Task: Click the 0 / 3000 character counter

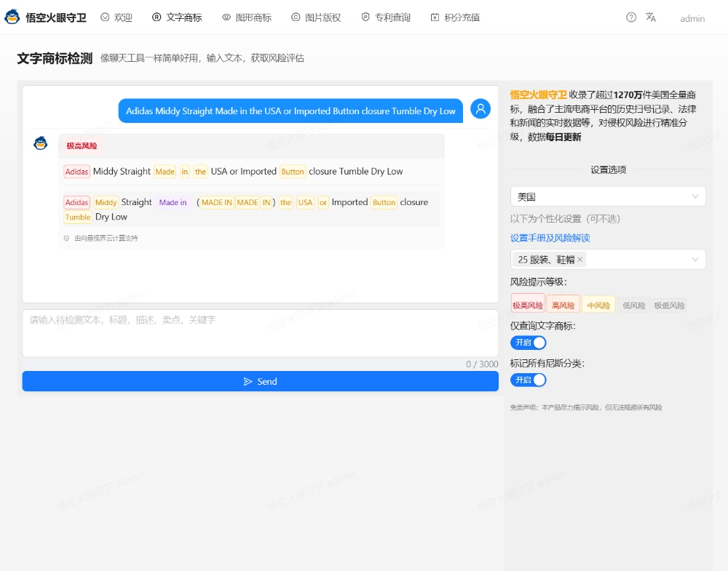Action: pyautogui.click(x=482, y=364)
